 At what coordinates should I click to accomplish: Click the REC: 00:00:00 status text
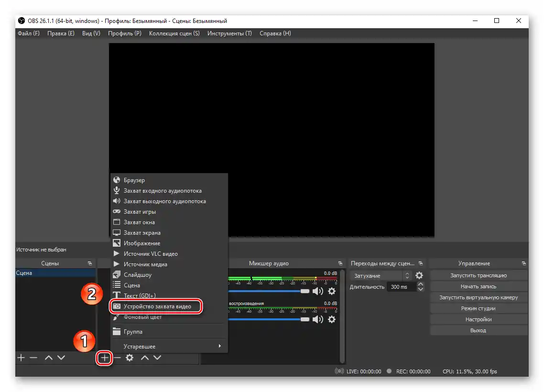click(x=413, y=371)
